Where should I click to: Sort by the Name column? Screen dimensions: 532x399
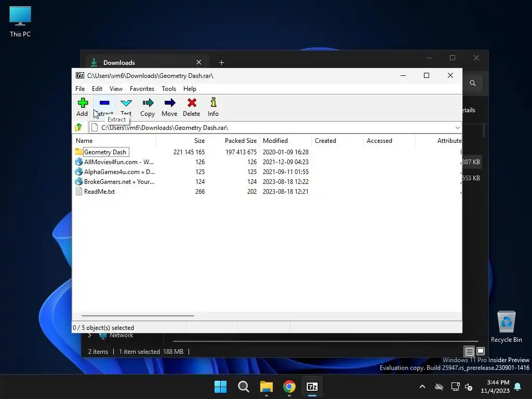114,140
